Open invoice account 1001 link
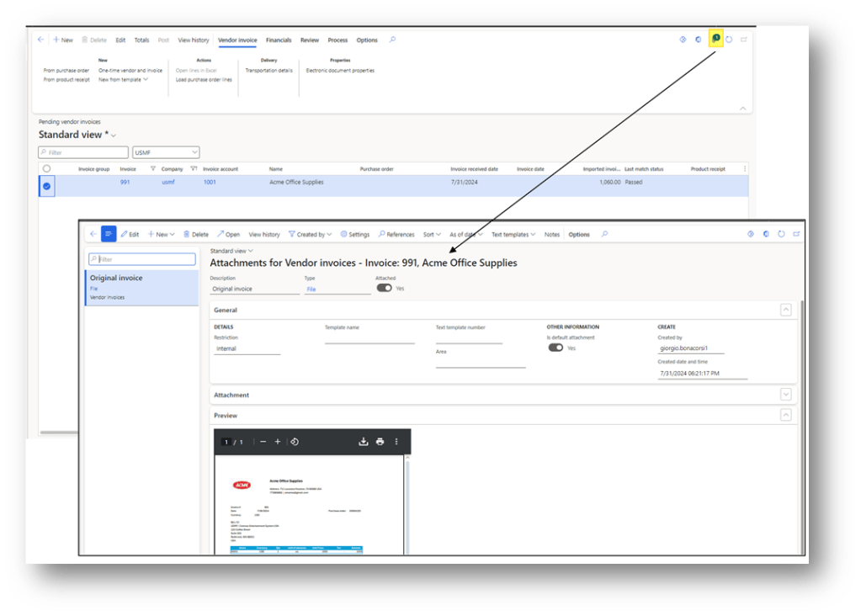This screenshot has height=616, width=861. (209, 182)
